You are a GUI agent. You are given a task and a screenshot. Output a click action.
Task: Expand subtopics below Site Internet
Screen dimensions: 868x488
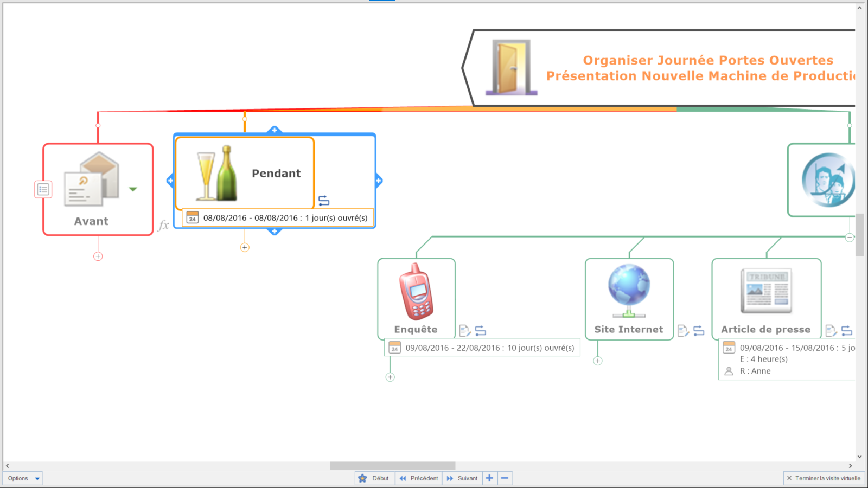(597, 361)
